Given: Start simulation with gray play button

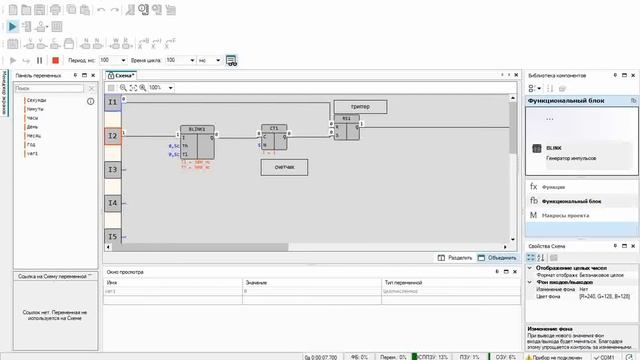Looking at the screenshot, I should point(13,60).
